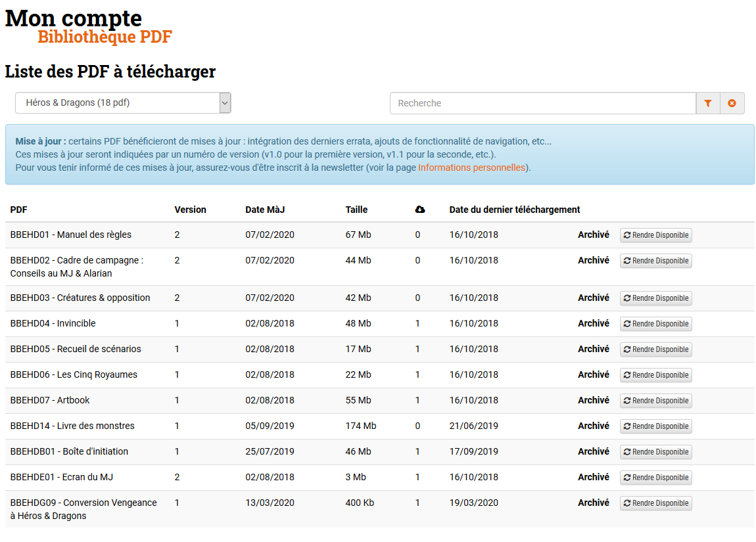Open the Informations personnelles link
756x542 pixels.
(x=471, y=168)
